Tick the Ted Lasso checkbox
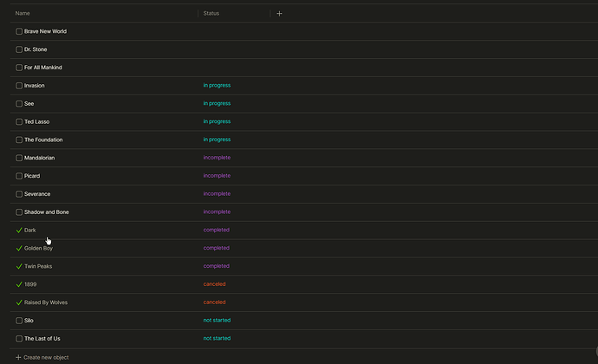Viewport: 598px width, 364px height. [x=19, y=121]
